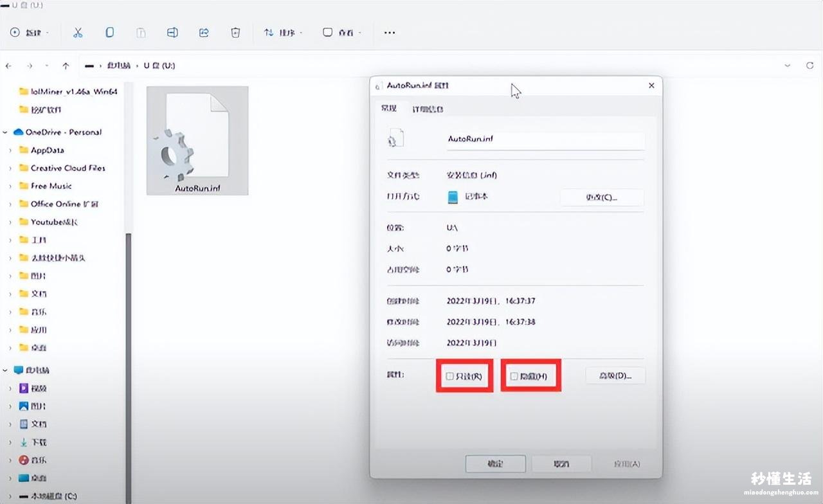
Task: Confirm with the OK button
Action: [x=496, y=464]
